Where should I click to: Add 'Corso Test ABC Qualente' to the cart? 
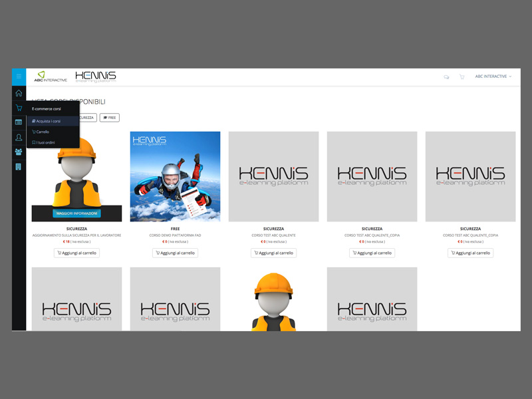click(273, 253)
